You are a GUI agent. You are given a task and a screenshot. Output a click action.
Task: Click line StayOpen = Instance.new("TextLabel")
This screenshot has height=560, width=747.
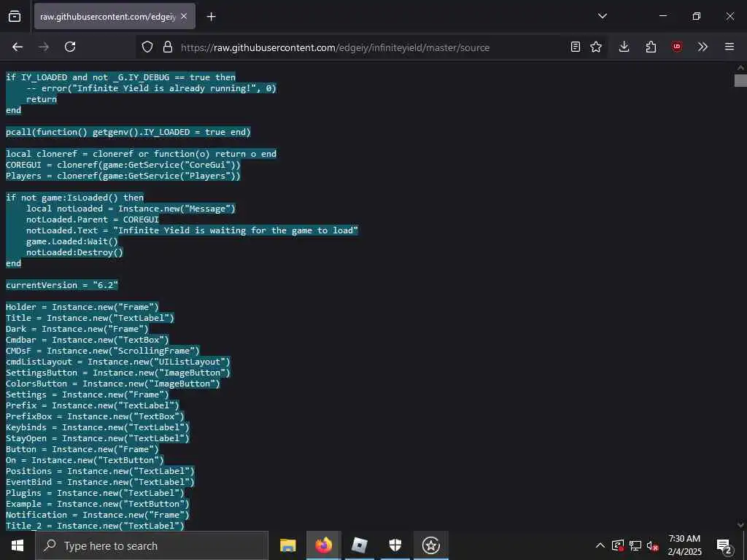(98, 438)
